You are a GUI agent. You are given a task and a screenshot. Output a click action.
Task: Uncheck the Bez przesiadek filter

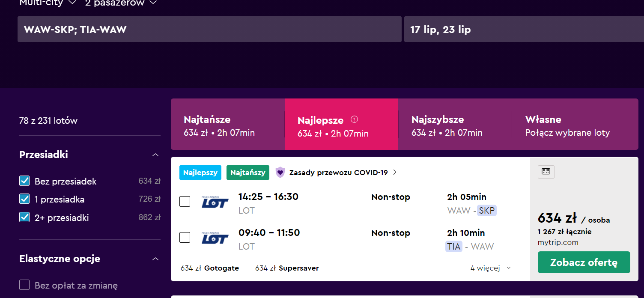click(24, 181)
